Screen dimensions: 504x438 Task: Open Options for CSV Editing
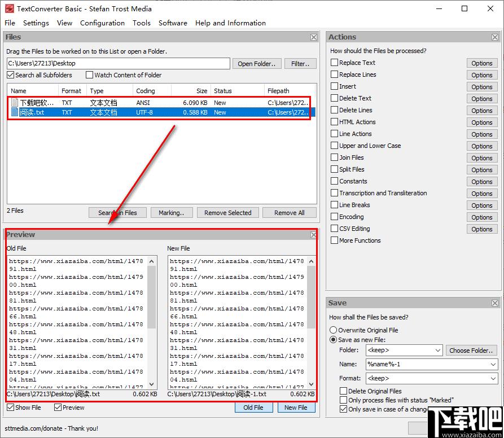(482, 229)
